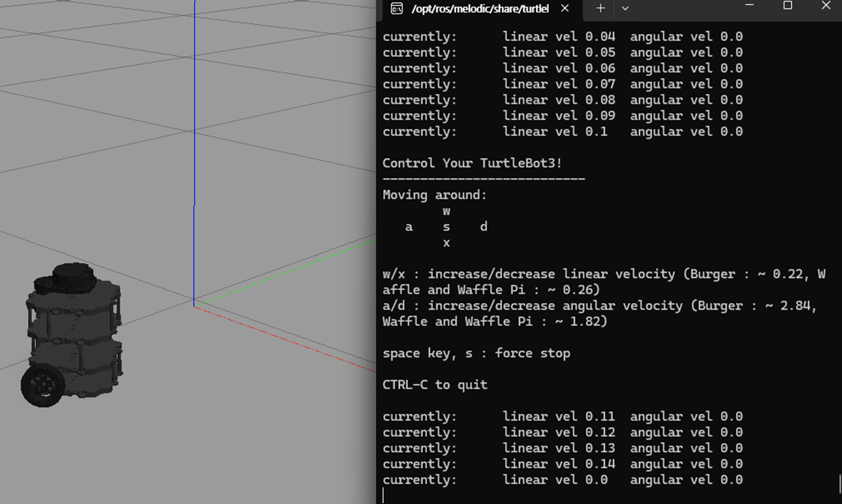Click the TurtleBot3 robot model in simulator
842x504 pixels.
click(x=72, y=334)
